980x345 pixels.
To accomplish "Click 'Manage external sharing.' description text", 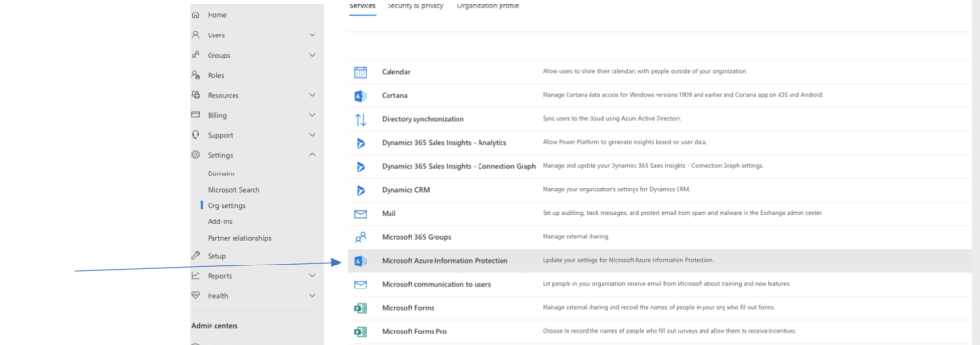I will 575,237.
